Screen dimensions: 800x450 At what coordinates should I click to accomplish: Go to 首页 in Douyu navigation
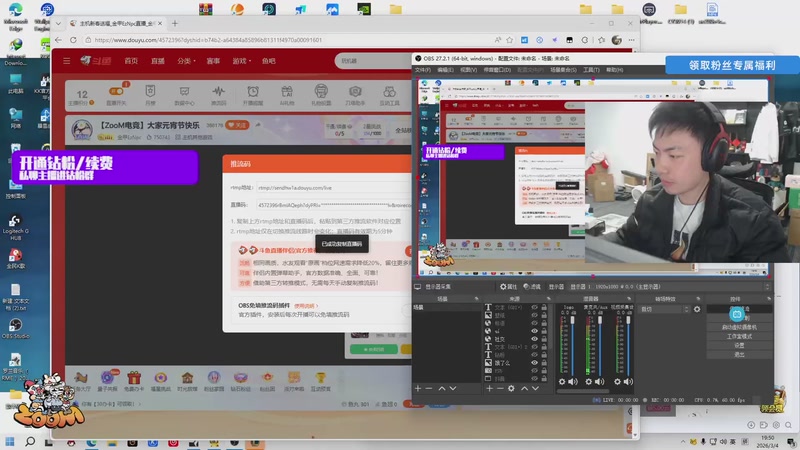click(131, 61)
